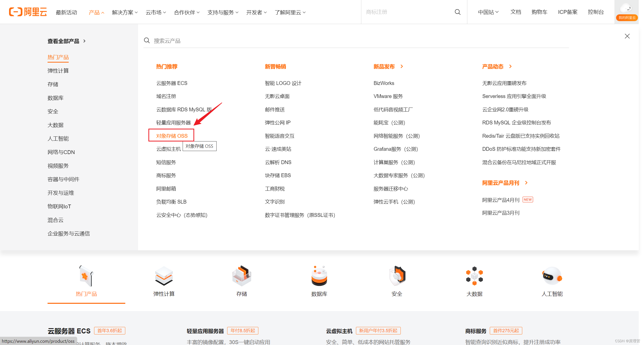Open 轻量应用服务器 in 热门推荐

click(173, 123)
